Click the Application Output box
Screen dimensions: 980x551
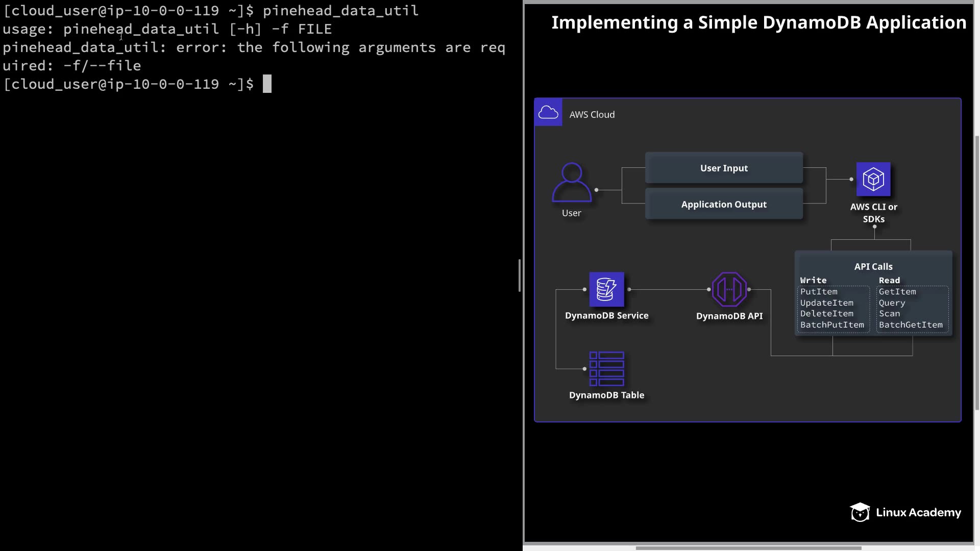(x=724, y=204)
